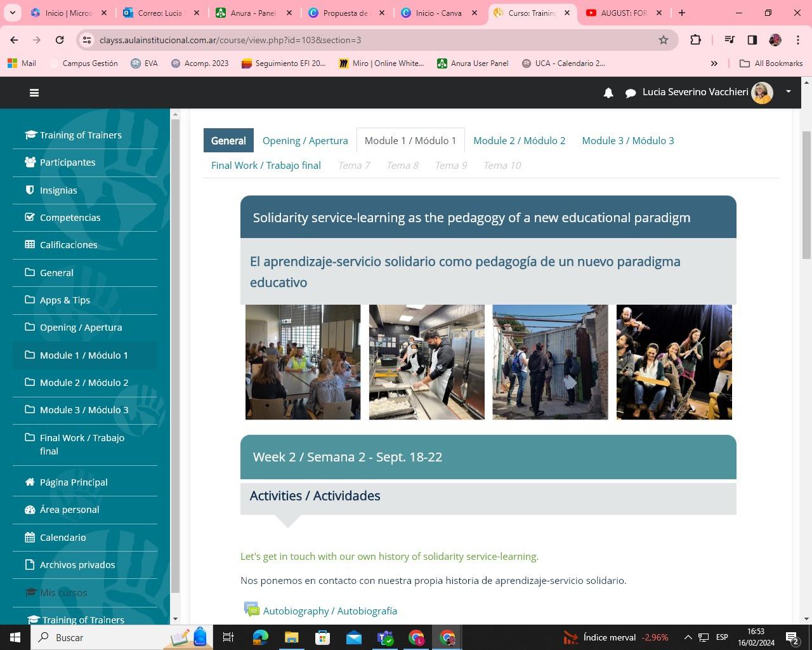Open Chrome media controls icon
The height and width of the screenshot is (650, 812).
(x=730, y=40)
